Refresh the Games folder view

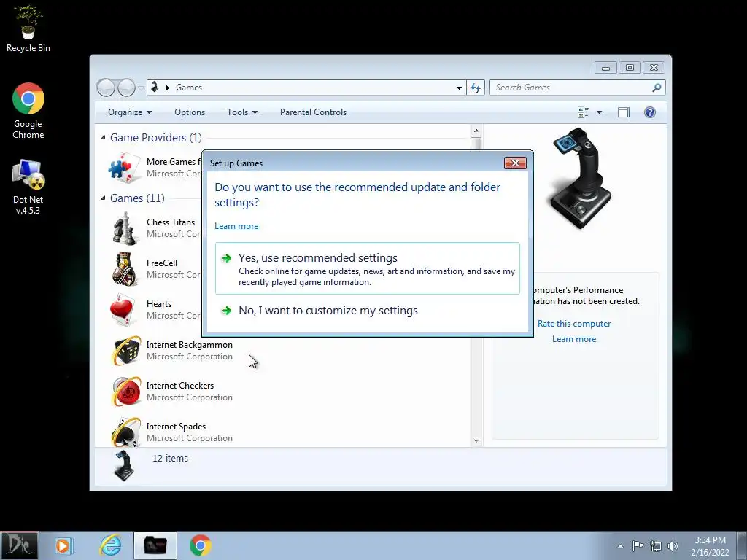coord(476,87)
